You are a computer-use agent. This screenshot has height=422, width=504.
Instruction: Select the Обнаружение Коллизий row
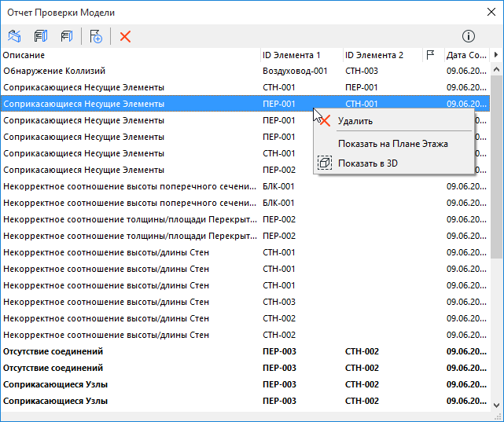tap(245, 71)
